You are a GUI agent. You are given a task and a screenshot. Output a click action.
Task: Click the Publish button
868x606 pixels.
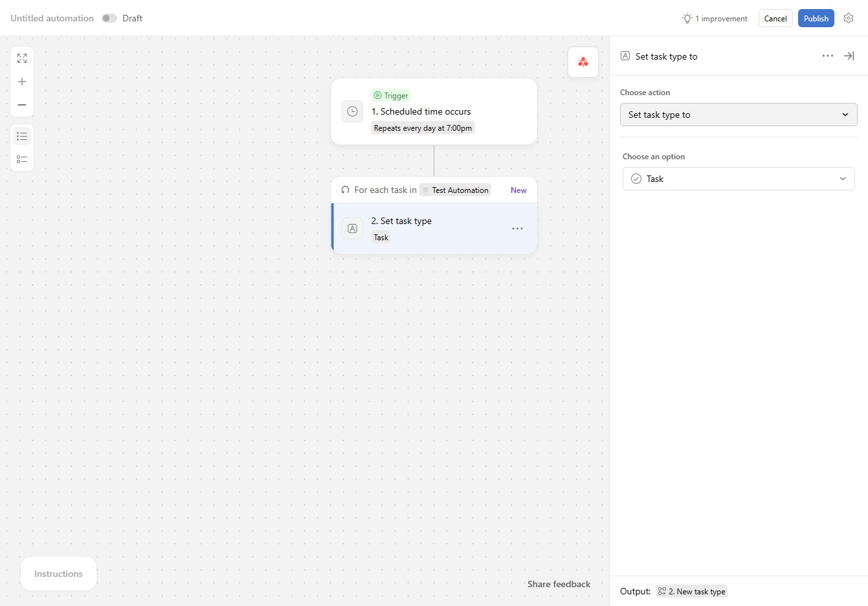[816, 18]
